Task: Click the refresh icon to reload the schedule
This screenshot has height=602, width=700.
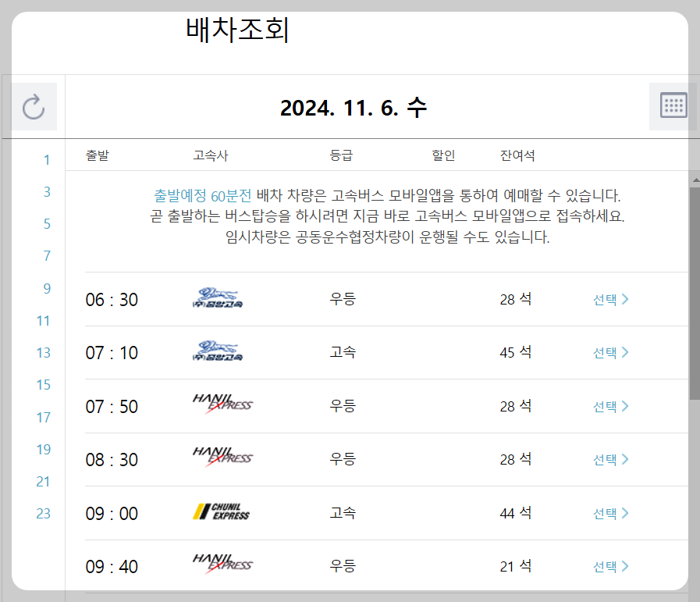Action: (34, 107)
